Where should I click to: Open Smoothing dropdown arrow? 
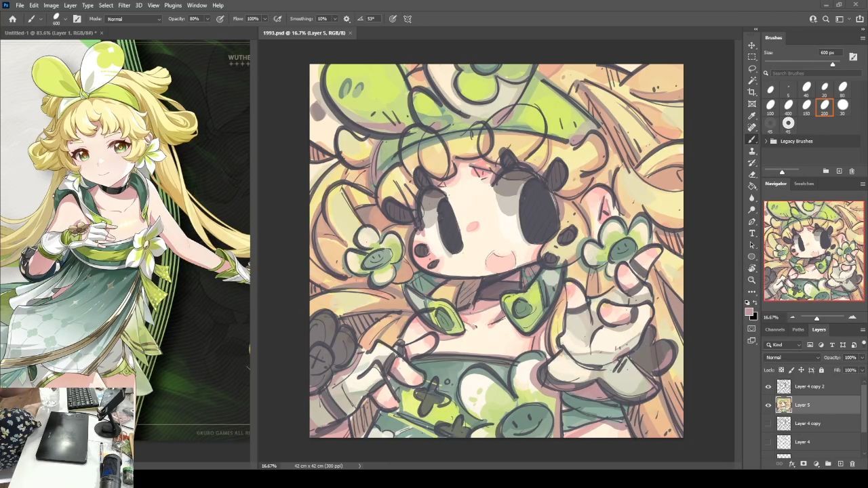(334, 19)
